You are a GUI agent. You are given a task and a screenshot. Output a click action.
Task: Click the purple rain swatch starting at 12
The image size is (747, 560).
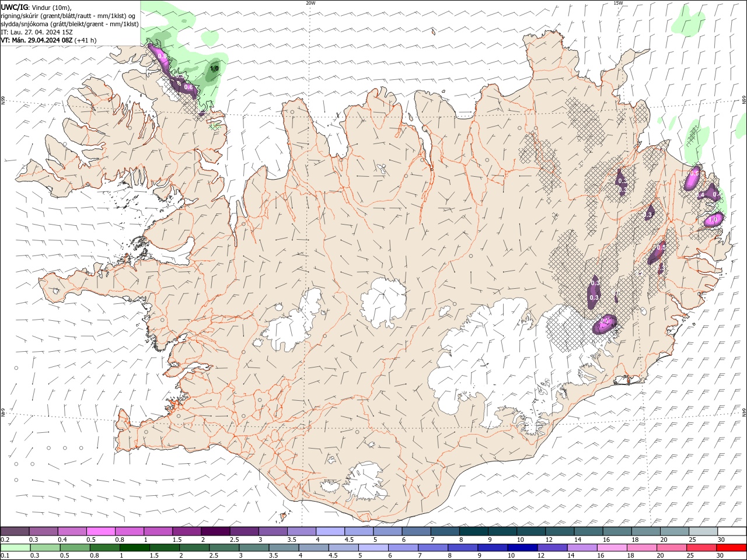tap(553, 548)
